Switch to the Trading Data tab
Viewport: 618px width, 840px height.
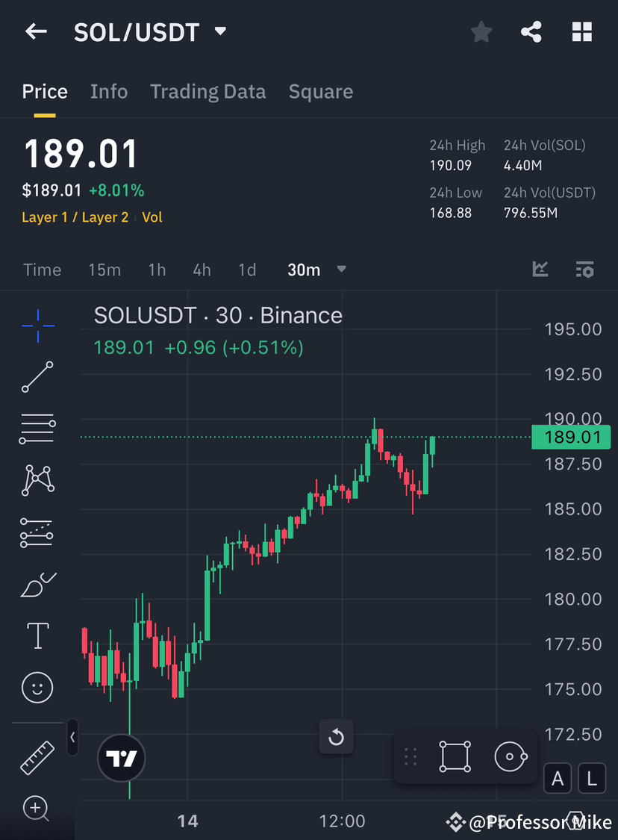(x=208, y=91)
